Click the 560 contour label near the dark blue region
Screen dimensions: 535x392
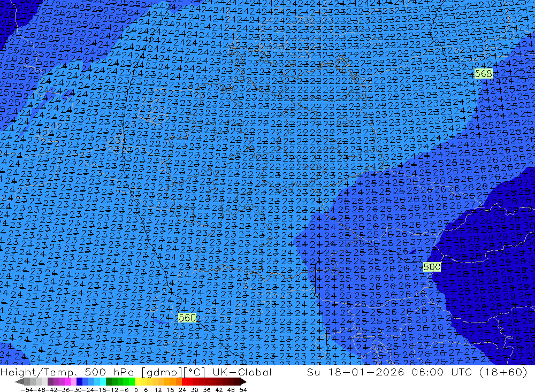(x=432, y=267)
